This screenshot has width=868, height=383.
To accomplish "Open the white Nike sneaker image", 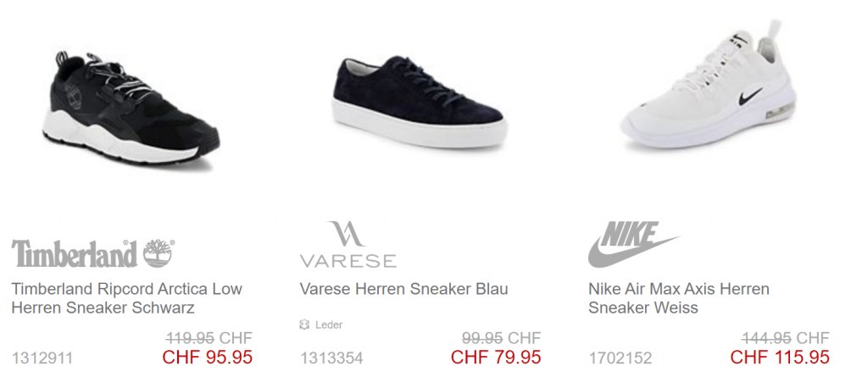I will click(709, 85).
